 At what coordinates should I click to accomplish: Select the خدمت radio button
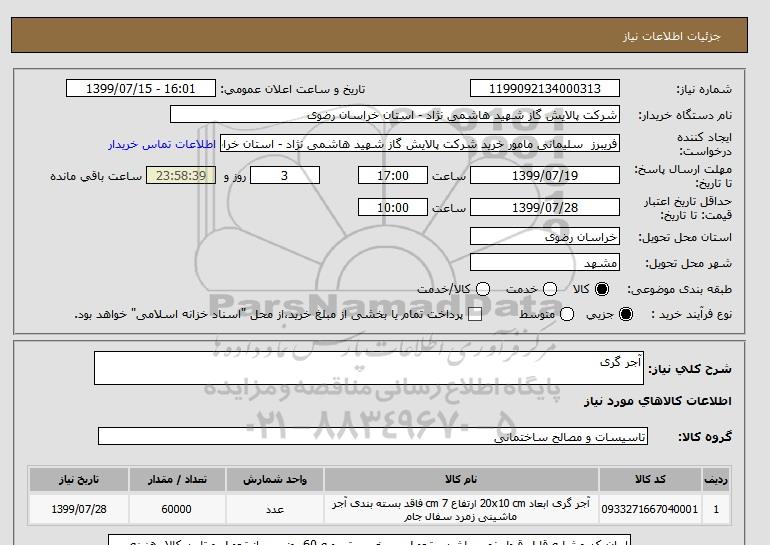550,289
